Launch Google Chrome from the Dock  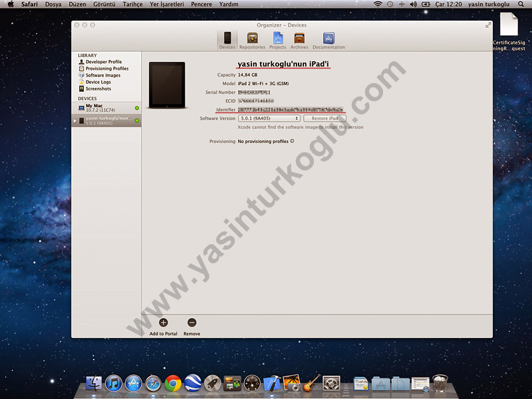coord(173,384)
